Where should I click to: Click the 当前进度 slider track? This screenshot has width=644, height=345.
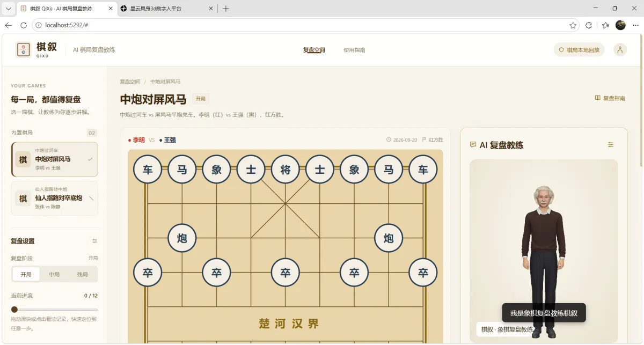point(54,310)
